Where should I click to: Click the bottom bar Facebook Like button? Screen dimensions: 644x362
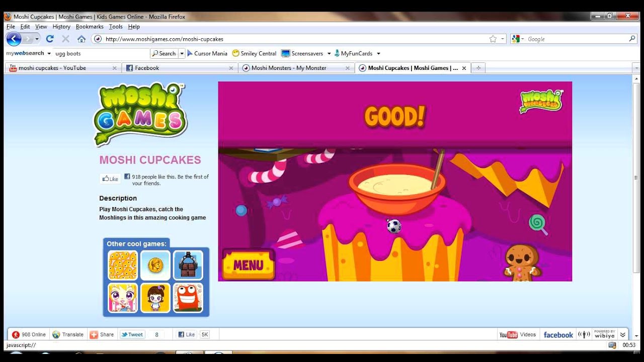[x=187, y=334]
